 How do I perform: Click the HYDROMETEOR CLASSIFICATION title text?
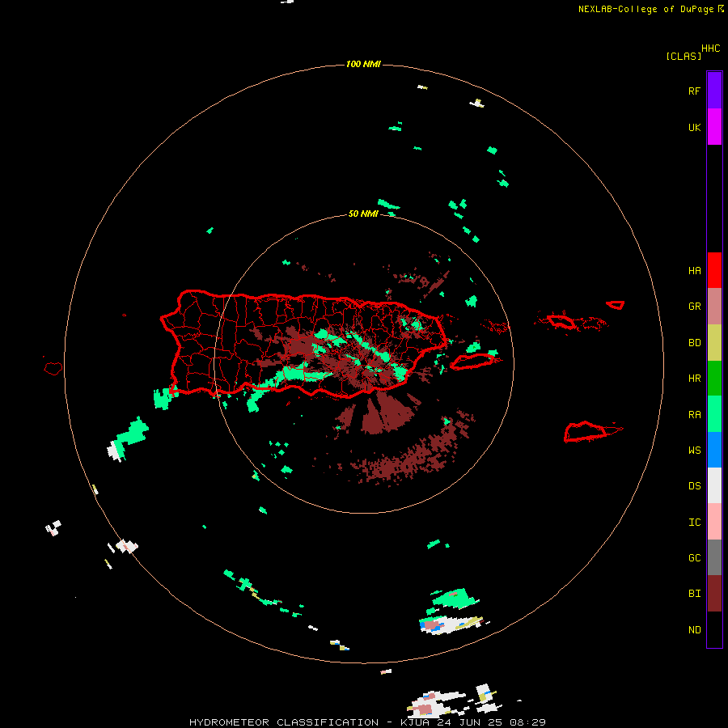click(x=284, y=722)
